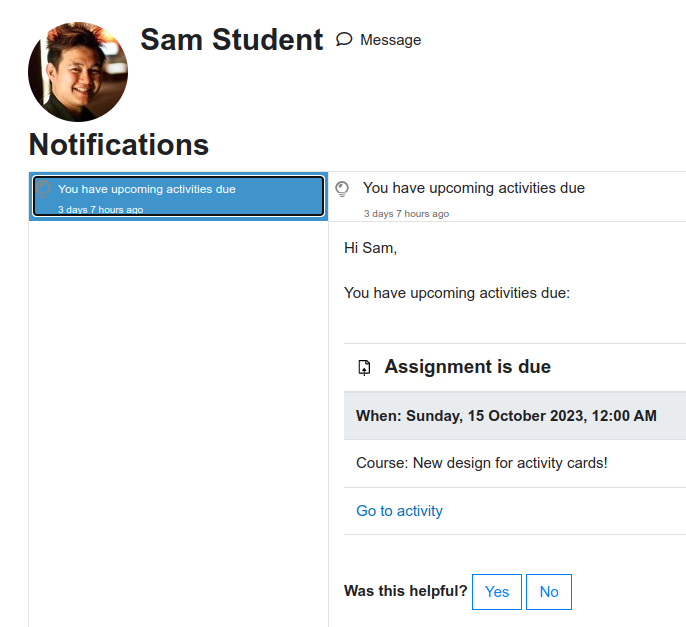The height and width of the screenshot is (627, 686).
Task: Click the Notifications page heading
Action: [x=119, y=144]
